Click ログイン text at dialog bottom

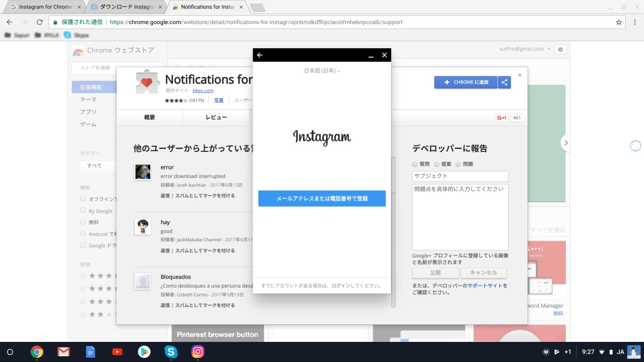(x=342, y=286)
